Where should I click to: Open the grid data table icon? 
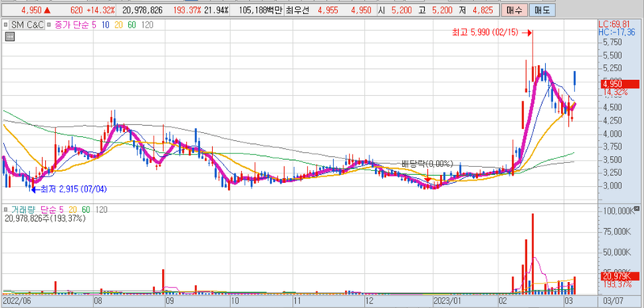click(x=9, y=37)
